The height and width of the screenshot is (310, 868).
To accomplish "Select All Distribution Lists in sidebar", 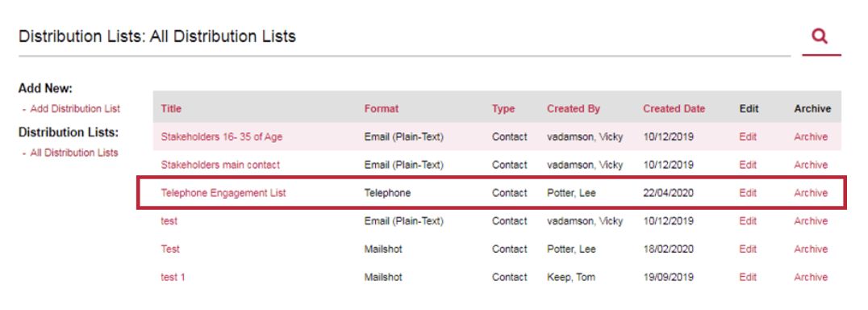I will [x=74, y=153].
